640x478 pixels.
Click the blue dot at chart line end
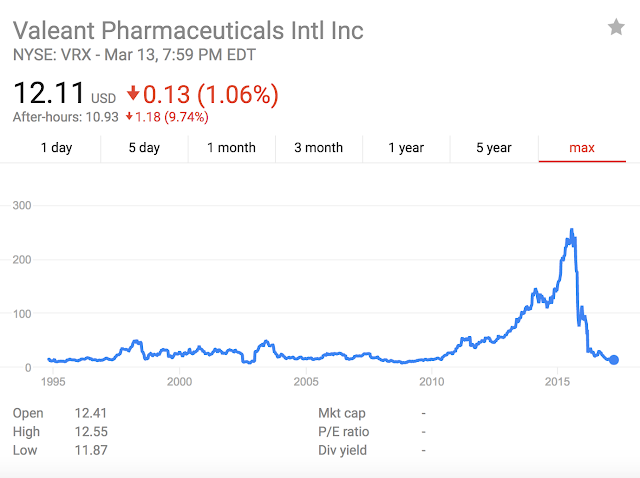tap(614, 360)
